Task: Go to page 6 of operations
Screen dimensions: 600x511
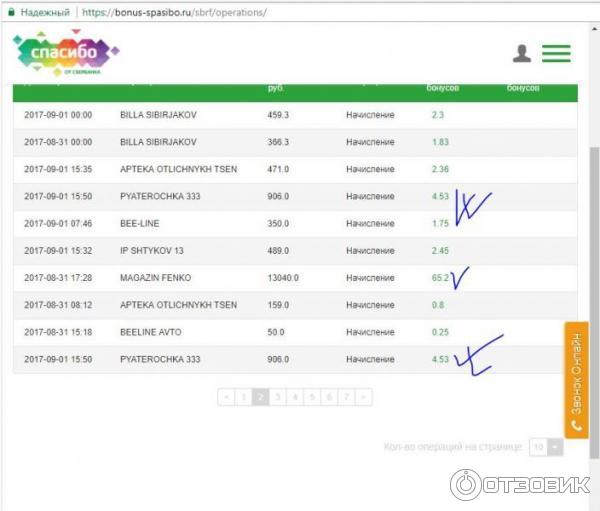Action: click(x=329, y=397)
